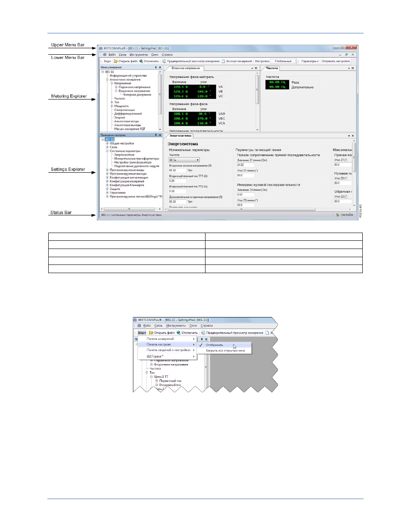This screenshot has width=411, height=532.
Task: Expand the Защита node in settings tree
Action: tap(107, 189)
